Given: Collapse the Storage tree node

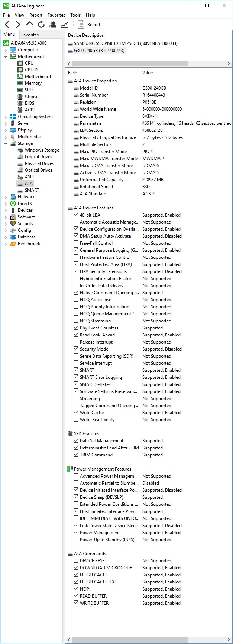Looking at the screenshot, I should click(6, 143).
